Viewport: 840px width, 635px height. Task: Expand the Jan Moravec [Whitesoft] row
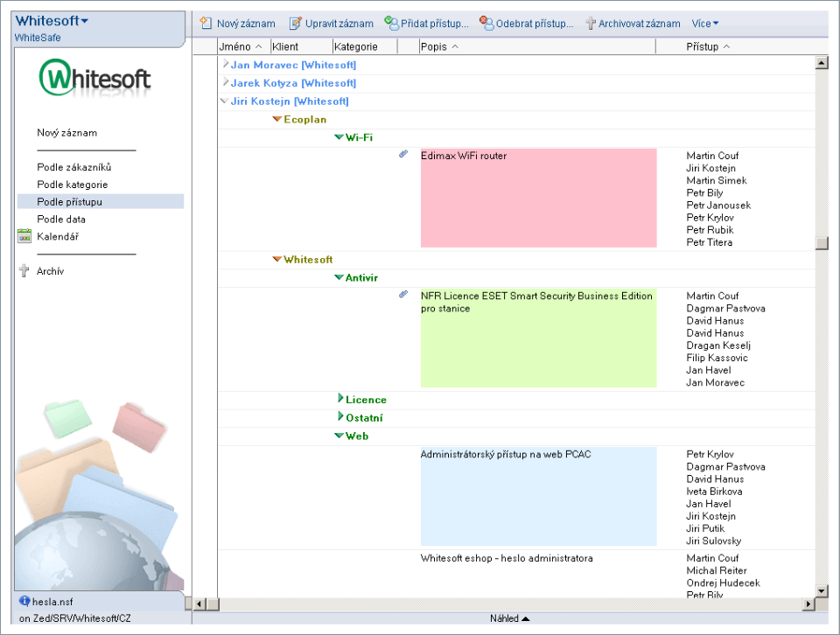pos(225,65)
